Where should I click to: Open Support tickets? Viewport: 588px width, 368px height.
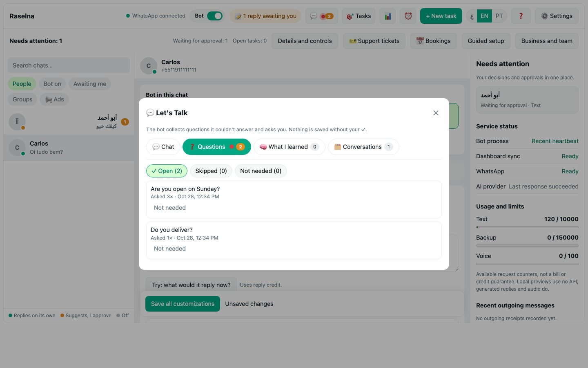[x=374, y=41]
